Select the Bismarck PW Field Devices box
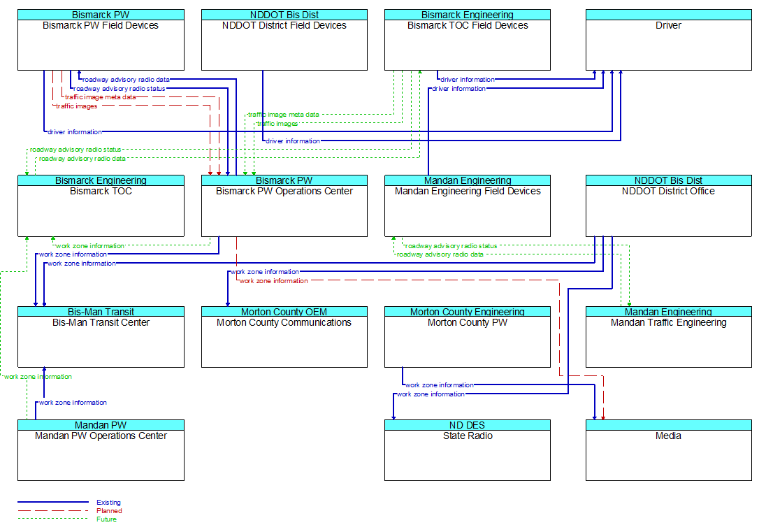Image resolution: width=759 pixels, height=532 pixels. point(101,40)
